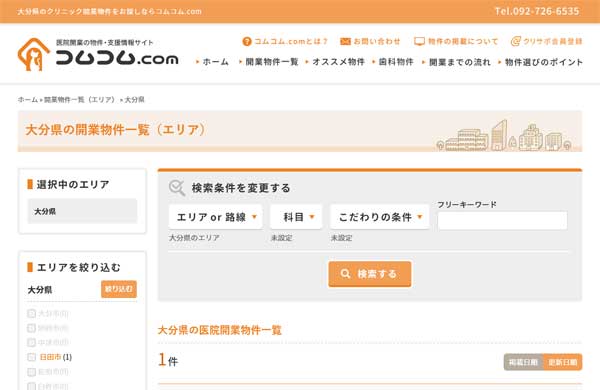
Task: Click the 絞り込む button beside 大分県
Action: click(x=119, y=289)
